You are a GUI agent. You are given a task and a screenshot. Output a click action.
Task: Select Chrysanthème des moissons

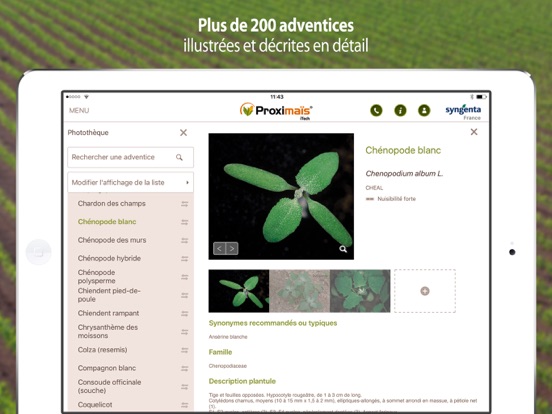tap(108, 332)
